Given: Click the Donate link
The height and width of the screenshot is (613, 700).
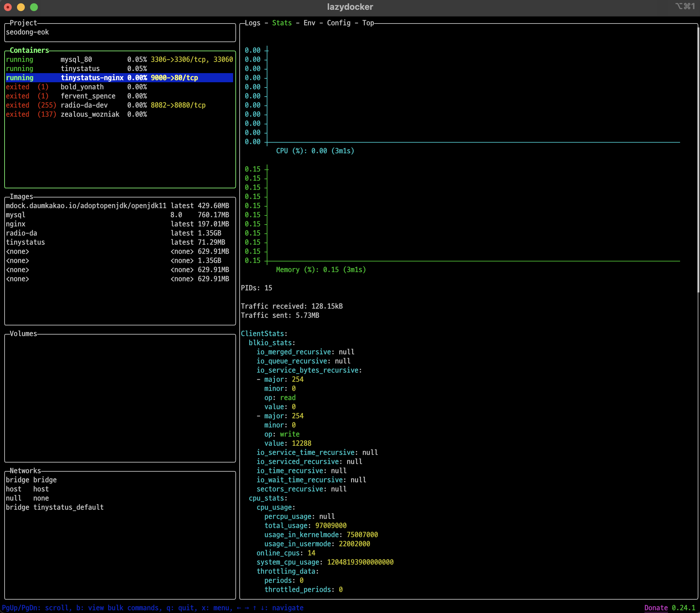Looking at the screenshot, I should (x=656, y=608).
